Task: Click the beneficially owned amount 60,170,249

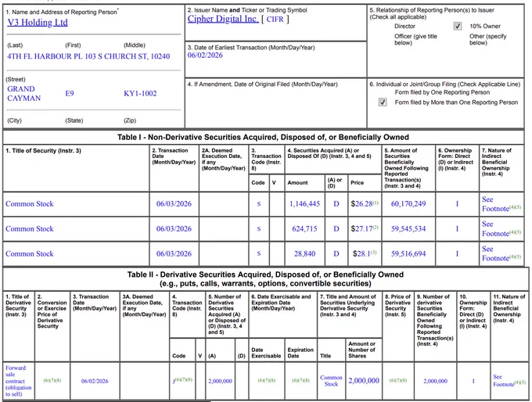Action: pos(408,204)
